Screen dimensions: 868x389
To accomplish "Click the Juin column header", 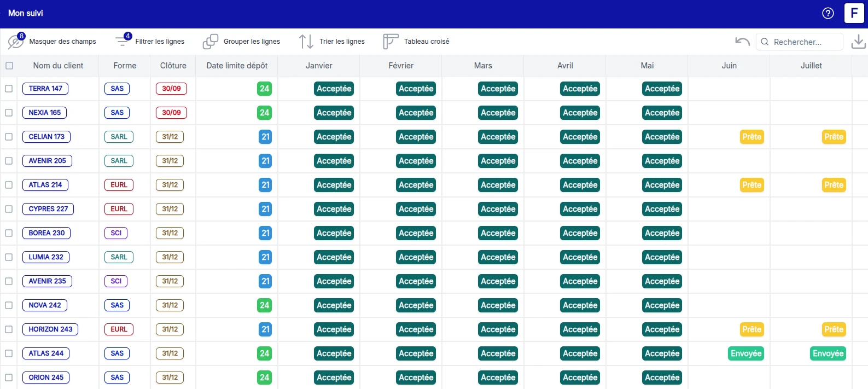I will coord(729,66).
